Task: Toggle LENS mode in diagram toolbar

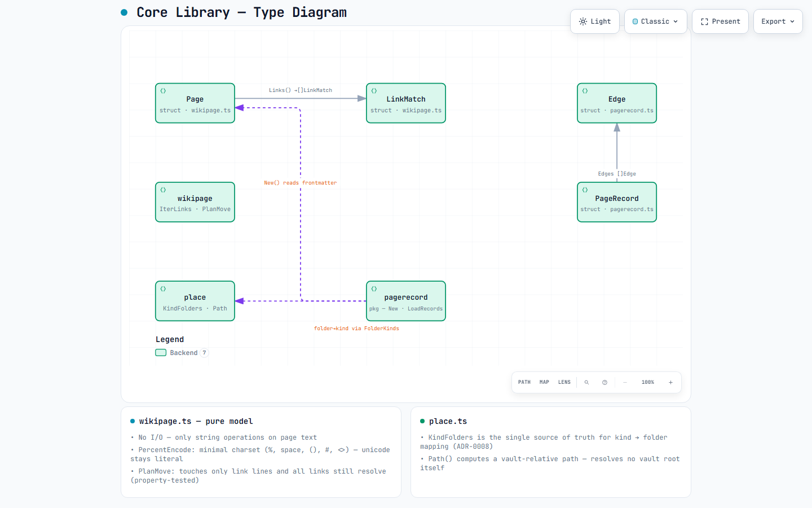Action: point(564,382)
